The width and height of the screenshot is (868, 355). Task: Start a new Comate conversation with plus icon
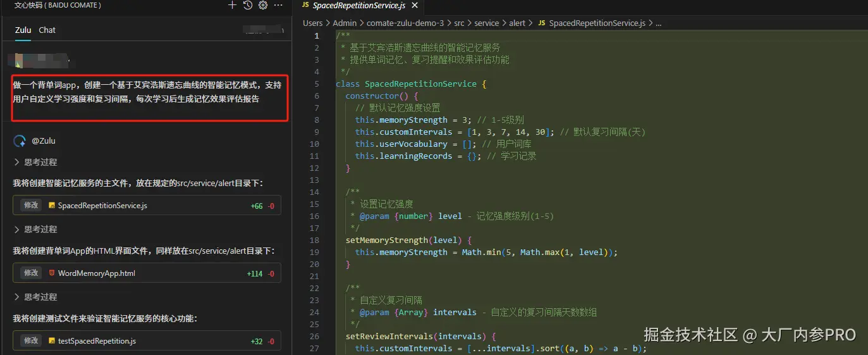click(232, 5)
